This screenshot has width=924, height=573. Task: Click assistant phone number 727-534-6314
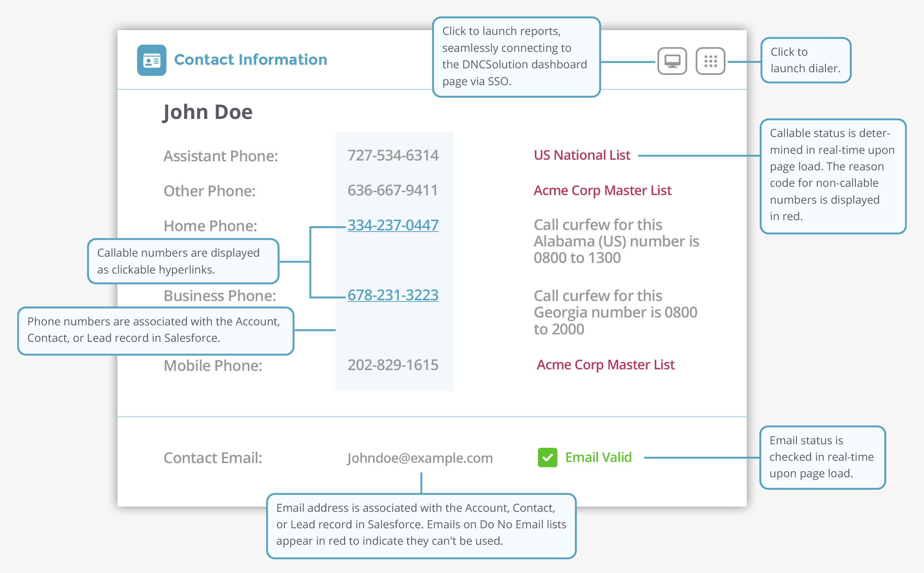[393, 155]
